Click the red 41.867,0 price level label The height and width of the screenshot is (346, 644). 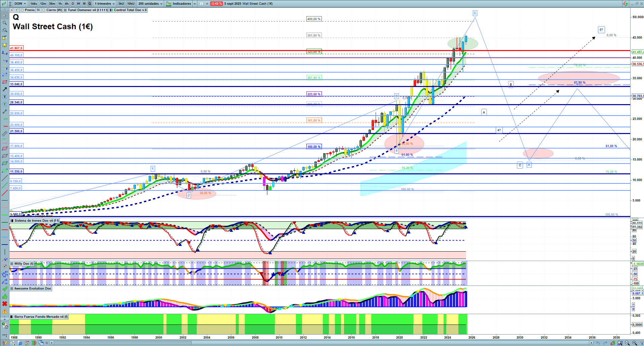16,48
